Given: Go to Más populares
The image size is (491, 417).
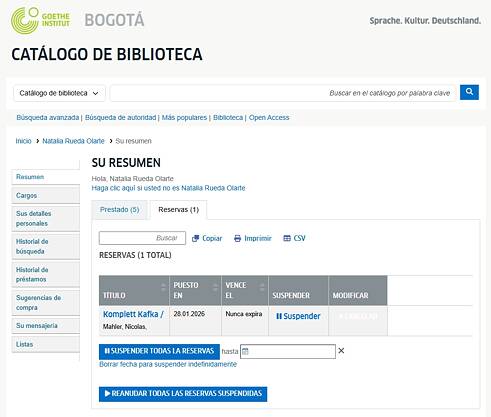Looking at the screenshot, I should pos(184,117).
